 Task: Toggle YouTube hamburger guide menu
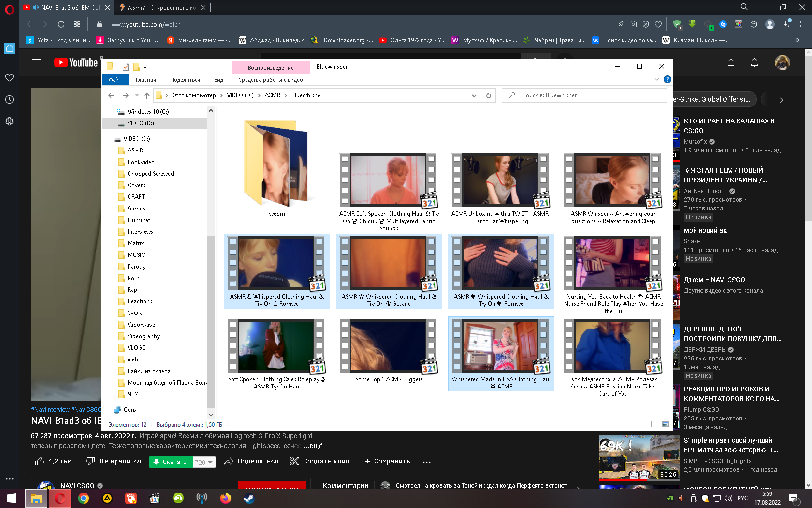37,62
